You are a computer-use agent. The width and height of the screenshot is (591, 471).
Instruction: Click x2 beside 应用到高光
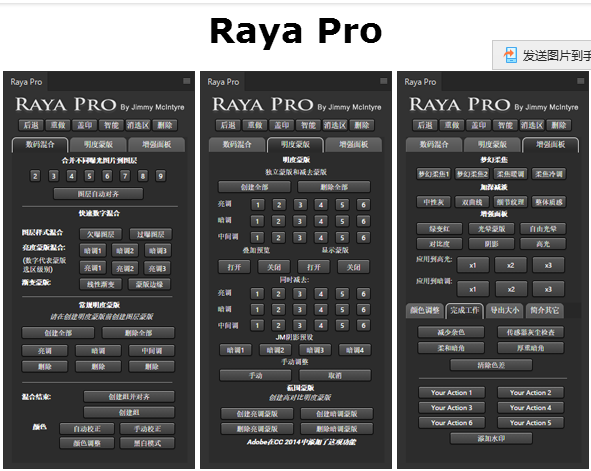coord(511,265)
